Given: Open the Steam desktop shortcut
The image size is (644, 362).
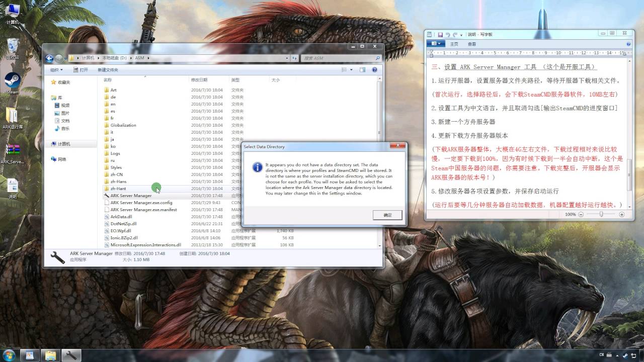Looking at the screenshot, I should tap(13, 83).
